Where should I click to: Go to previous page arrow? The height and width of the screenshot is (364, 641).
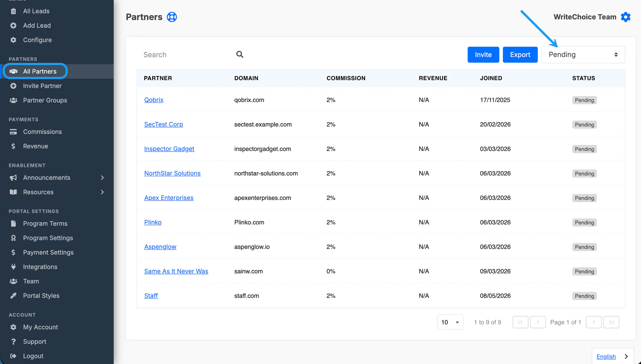(538, 322)
